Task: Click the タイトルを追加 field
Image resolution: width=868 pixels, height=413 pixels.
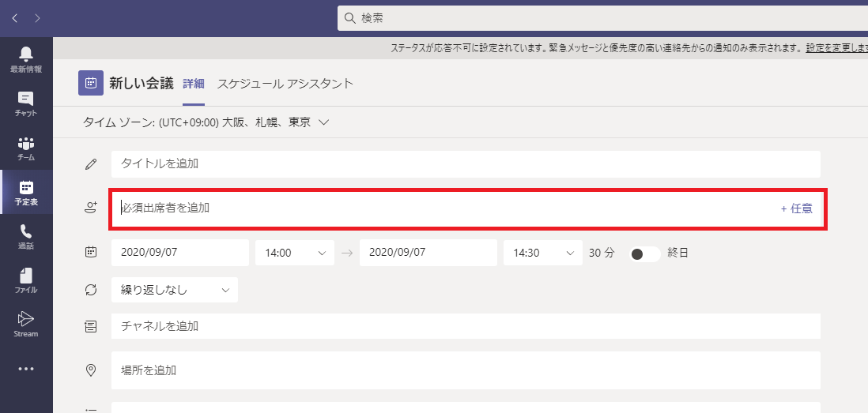Action: pyautogui.click(x=466, y=164)
